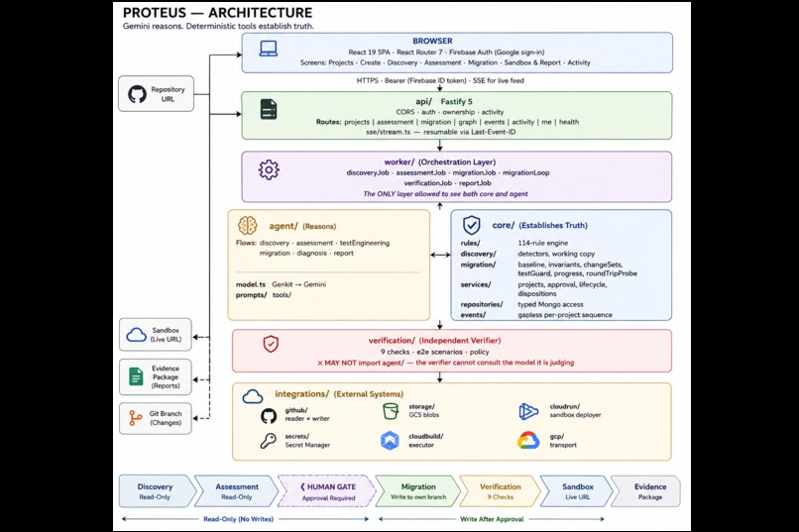Click the 'typed Mongo access' text
799x532 pixels.
[x=550, y=304]
